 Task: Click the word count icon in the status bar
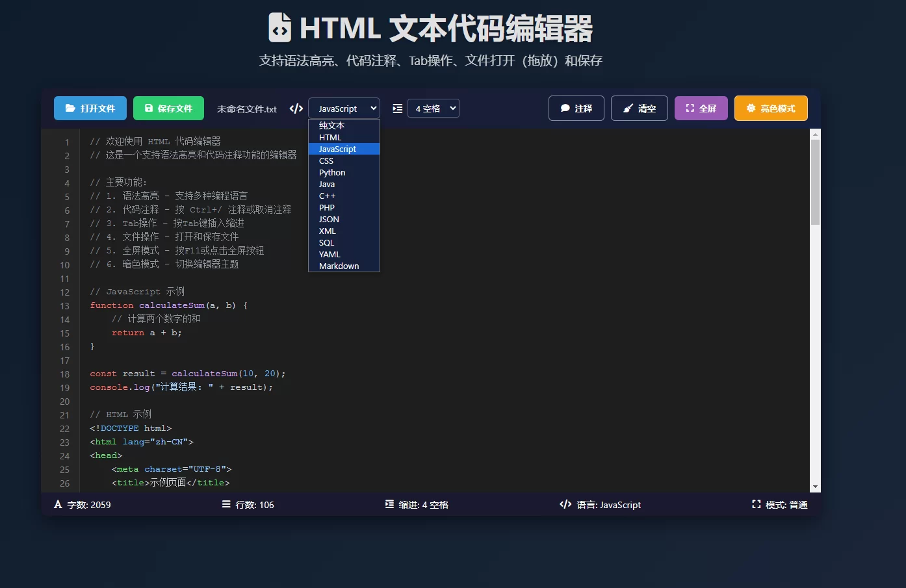click(58, 504)
